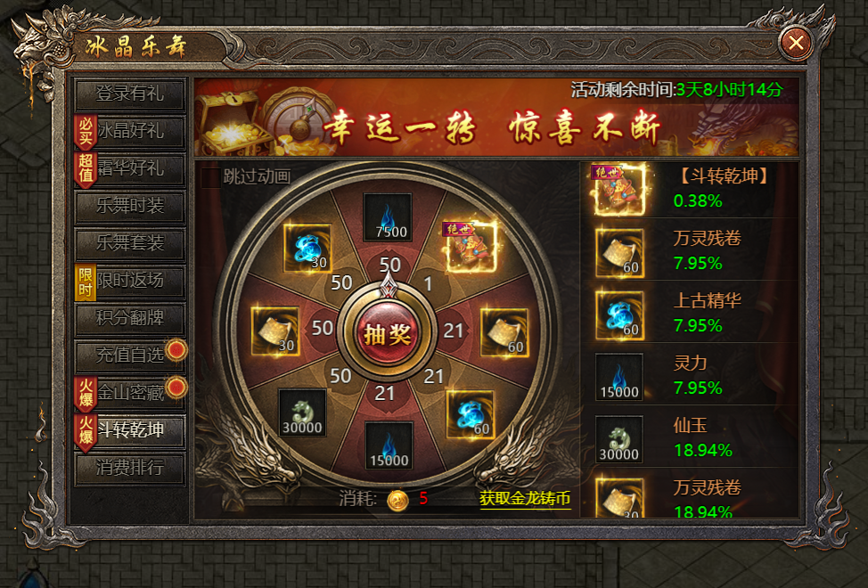Click the gold coin icon beside 消耗
Screen dimensions: 868x588
tap(397, 500)
